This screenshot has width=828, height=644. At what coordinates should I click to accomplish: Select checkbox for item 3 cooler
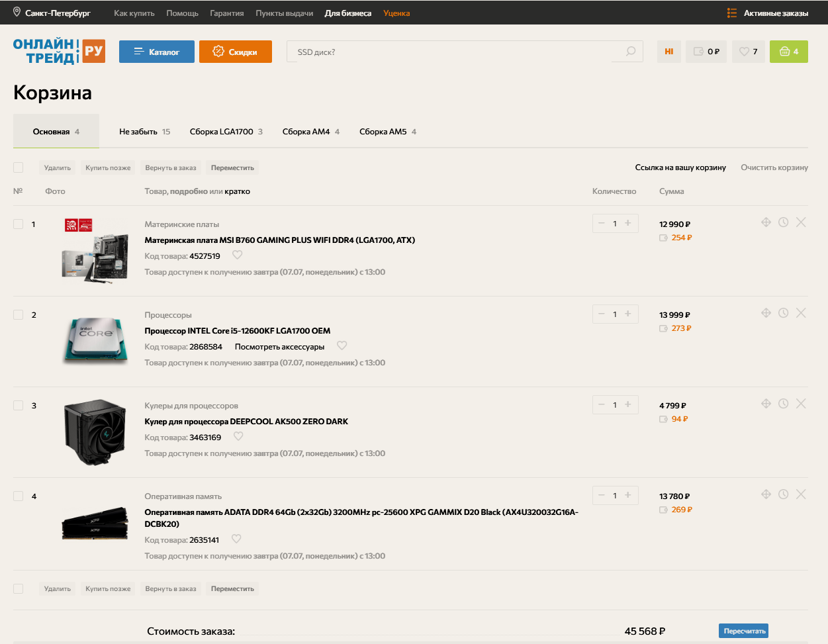pyautogui.click(x=19, y=406)
